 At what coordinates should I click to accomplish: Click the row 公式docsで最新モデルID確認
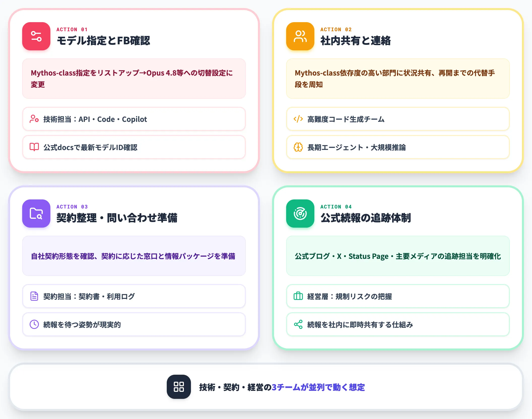coord(134,147)
